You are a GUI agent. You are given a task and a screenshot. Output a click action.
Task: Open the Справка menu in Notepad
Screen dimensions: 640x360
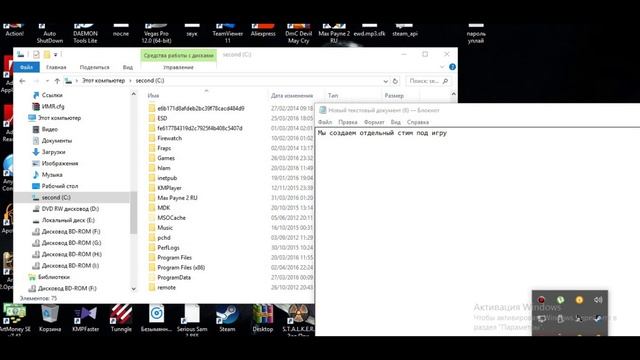coord(418,122)
